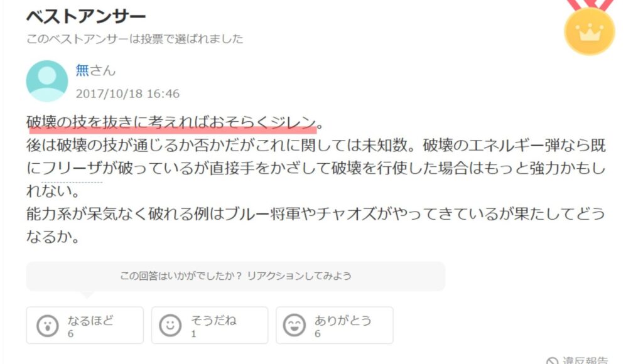React with the そうだね button
Image resolution: width=643 pixels, height=364 pixels.
(210, 326)
